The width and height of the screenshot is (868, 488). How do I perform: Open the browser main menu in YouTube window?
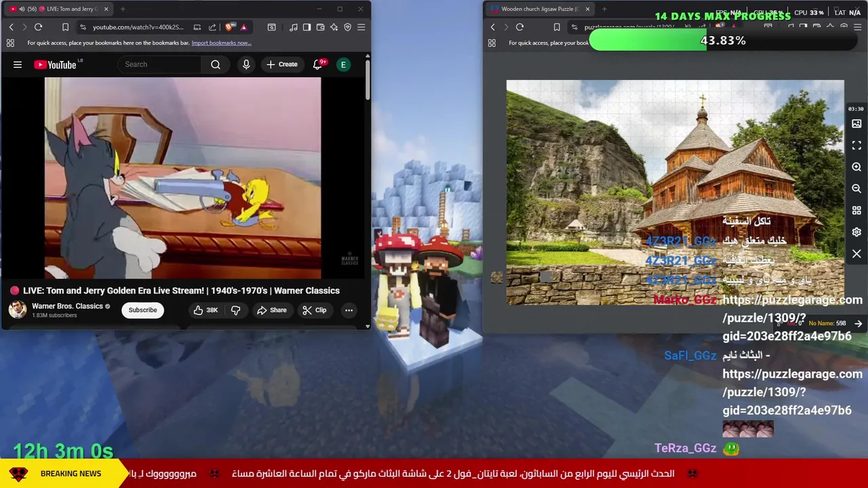[x=361, y=27]
